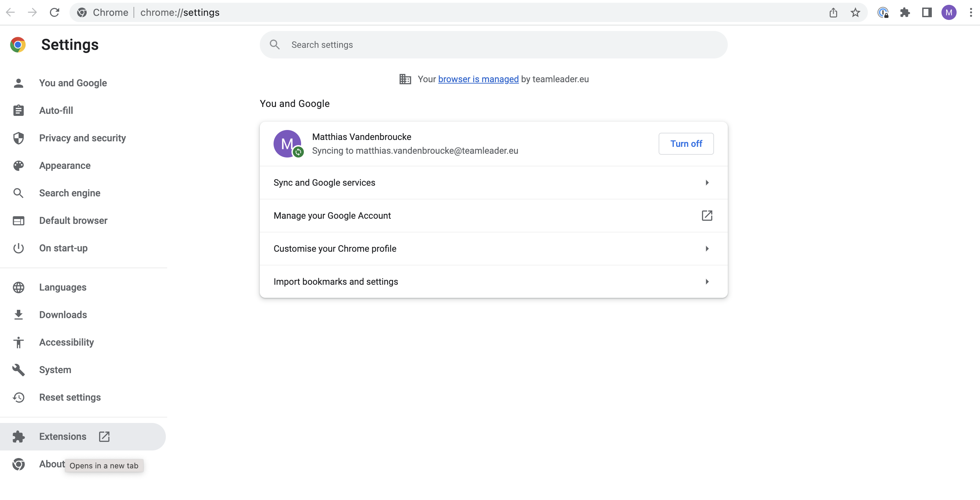Open Manage your Google Account row

coord(493,216)
